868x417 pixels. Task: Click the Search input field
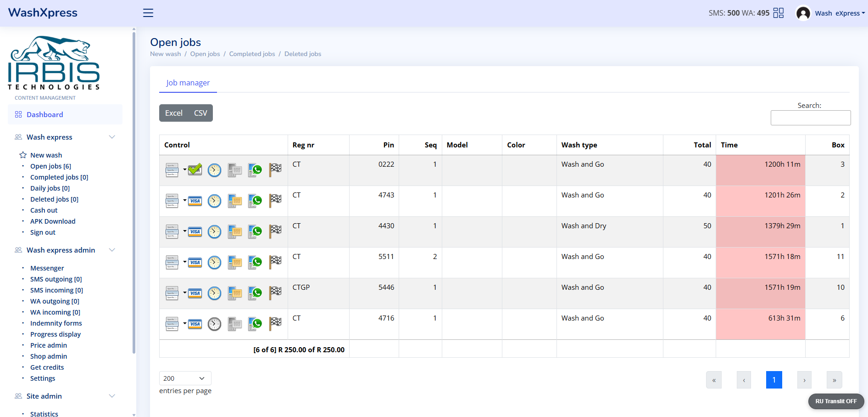tap(811, 118)
